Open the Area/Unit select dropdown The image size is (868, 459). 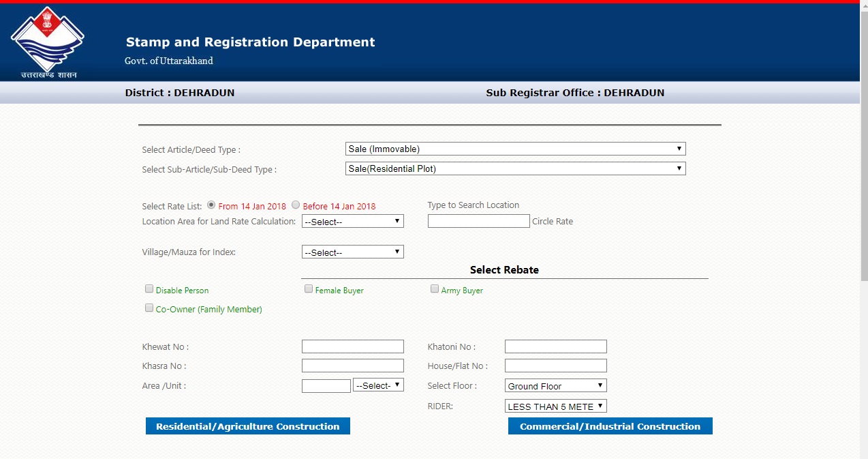pos(377,385)
